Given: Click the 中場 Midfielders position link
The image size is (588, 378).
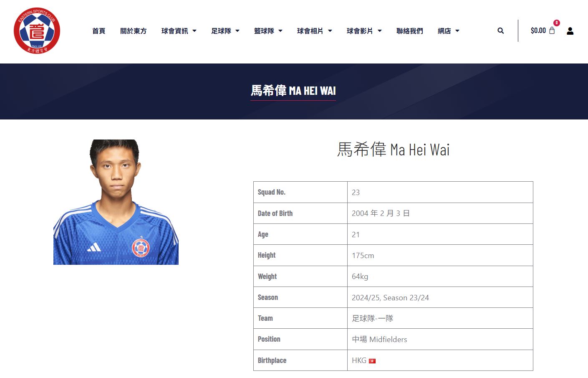Looking at the screenshot, I should (x=379, y=339).
